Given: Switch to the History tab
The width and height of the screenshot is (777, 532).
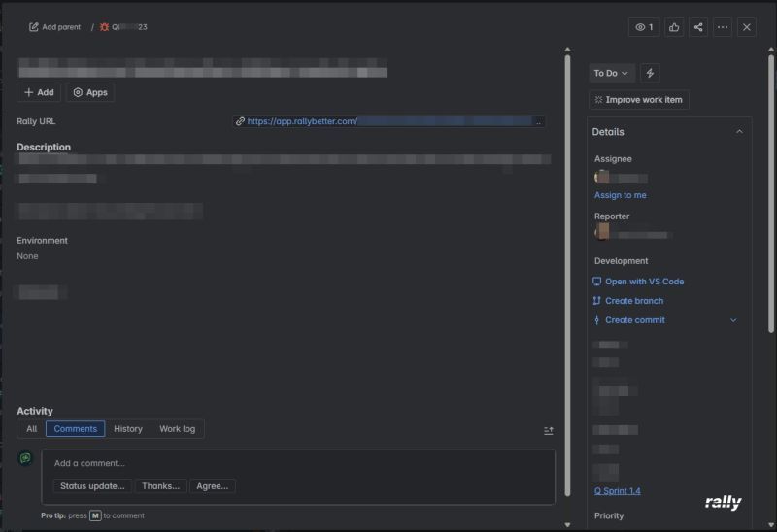Looking at the screenshot, I should (128, 429).
